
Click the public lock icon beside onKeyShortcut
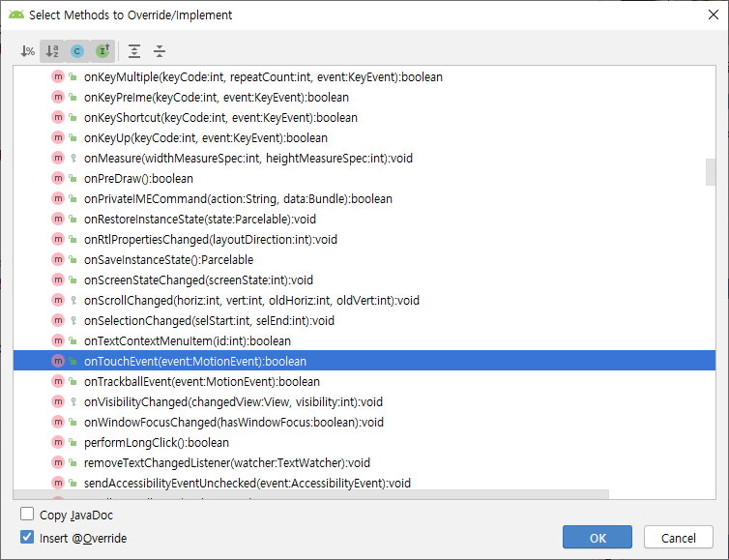(73, 118)
